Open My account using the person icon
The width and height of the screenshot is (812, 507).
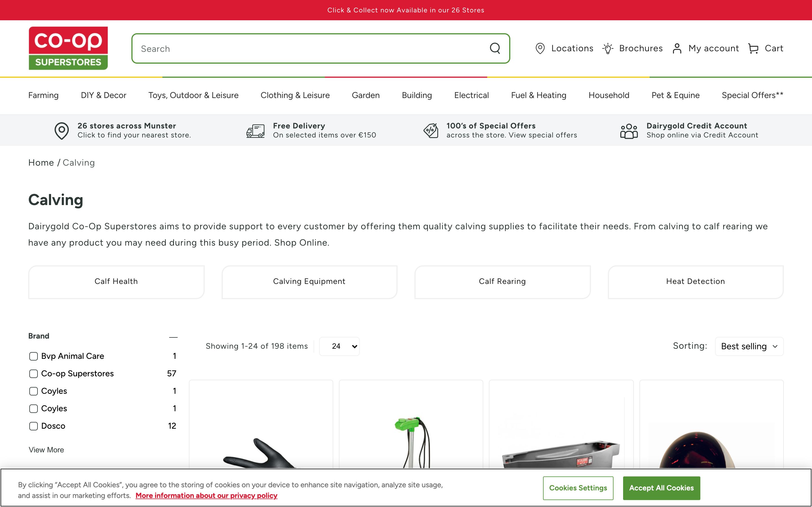[x=677, y=48]
